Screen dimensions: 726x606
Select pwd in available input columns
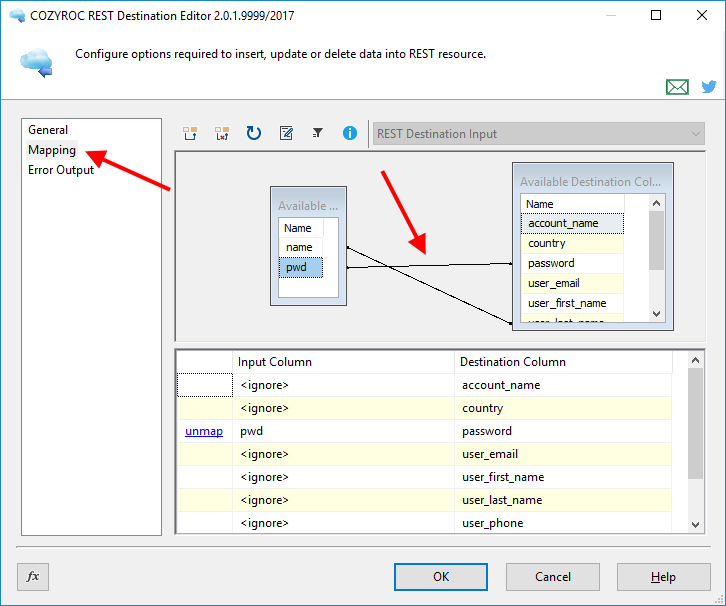300,267
